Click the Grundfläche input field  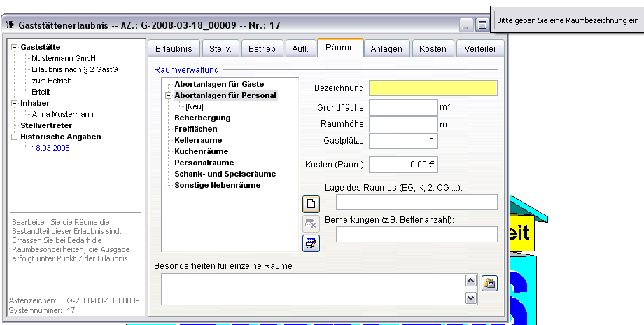pyautogui.click(x=402, y=107)
